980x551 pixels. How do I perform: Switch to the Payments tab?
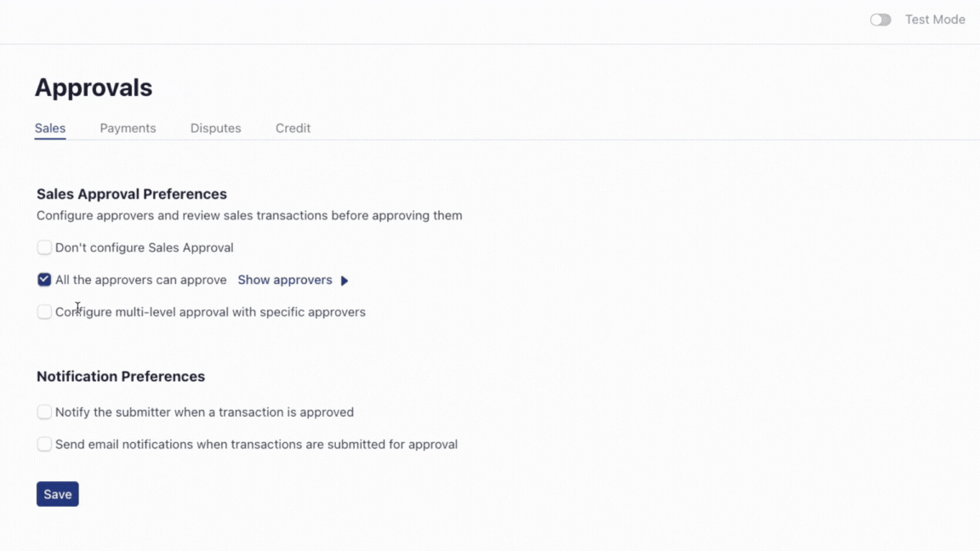click(x=128, y=128)
